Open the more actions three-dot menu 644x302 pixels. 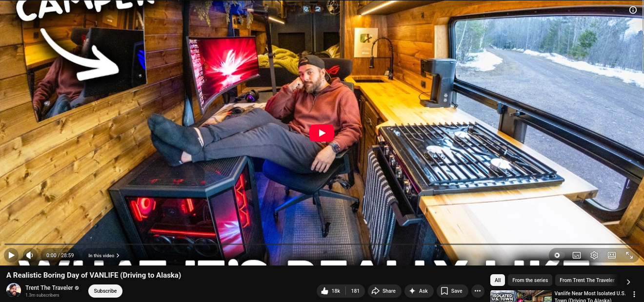tap(477, 291)
